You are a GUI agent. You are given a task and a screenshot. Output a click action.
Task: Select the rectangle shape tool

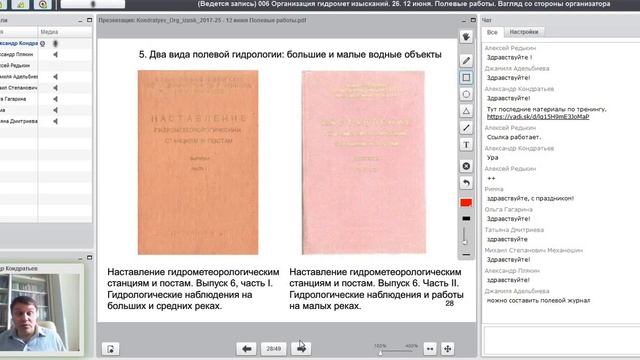click(x=466, y=78)
